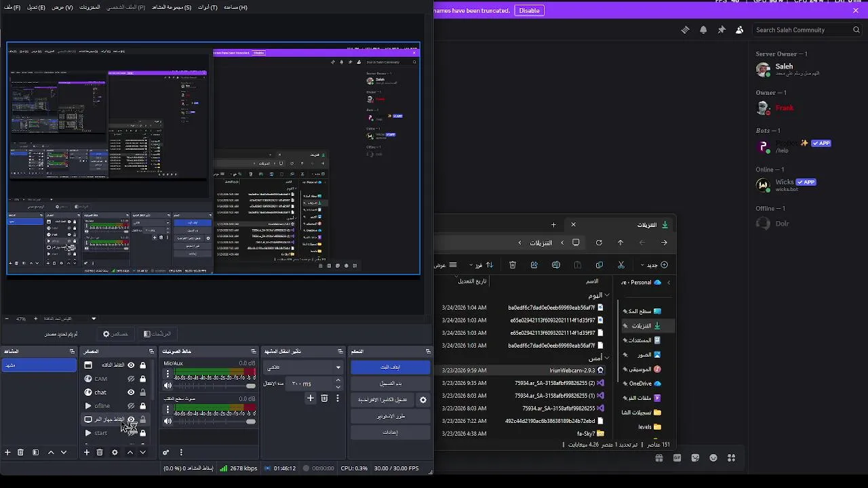Show the CAM source via eye icon

click(131, 379)
